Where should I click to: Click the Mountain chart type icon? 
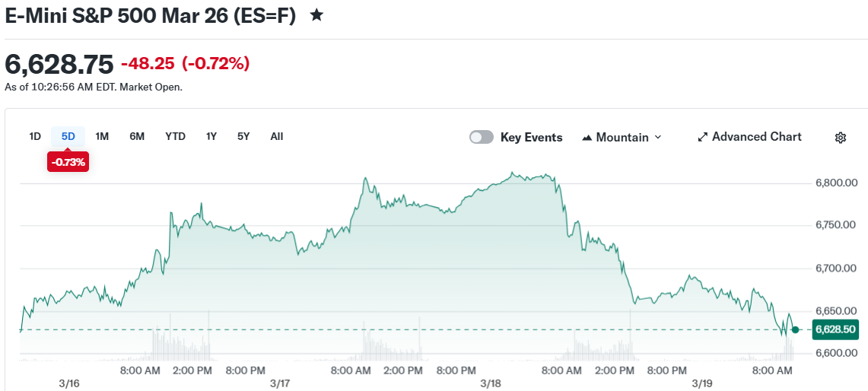[x=587, y=138]
